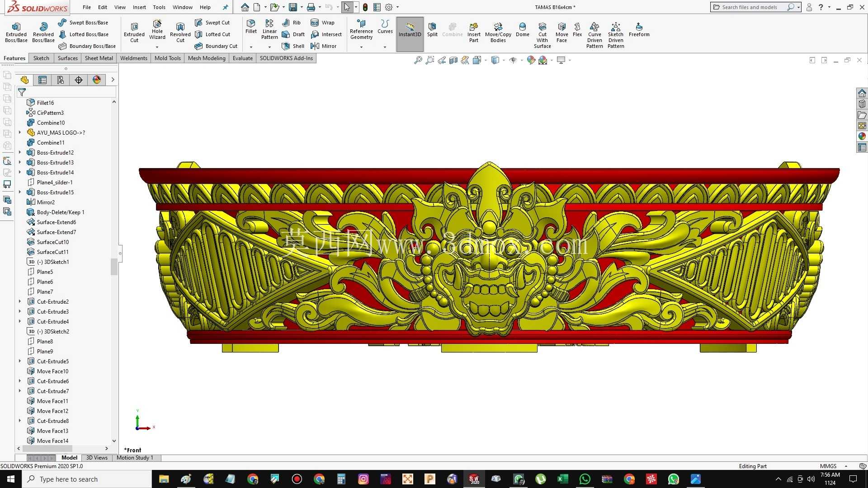Viewport: 868px width, 488px height.
Task: Open the Edit Appearance color ball
Action: coord(531,60)
